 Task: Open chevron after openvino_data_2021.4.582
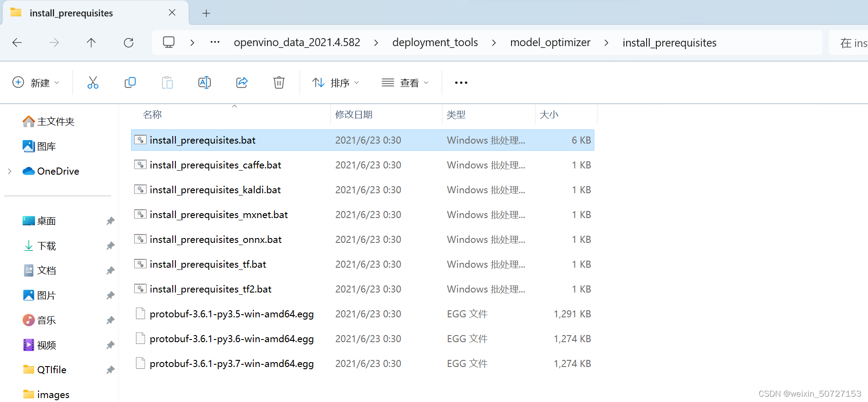[376, 43]
